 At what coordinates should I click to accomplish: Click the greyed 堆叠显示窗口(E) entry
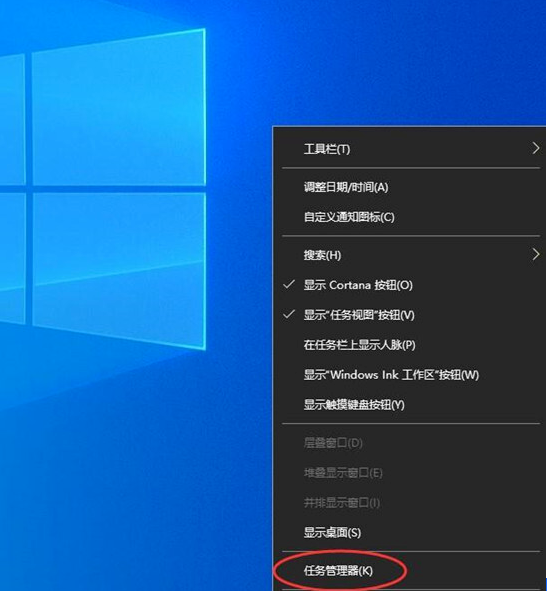(x=410, y=473)
